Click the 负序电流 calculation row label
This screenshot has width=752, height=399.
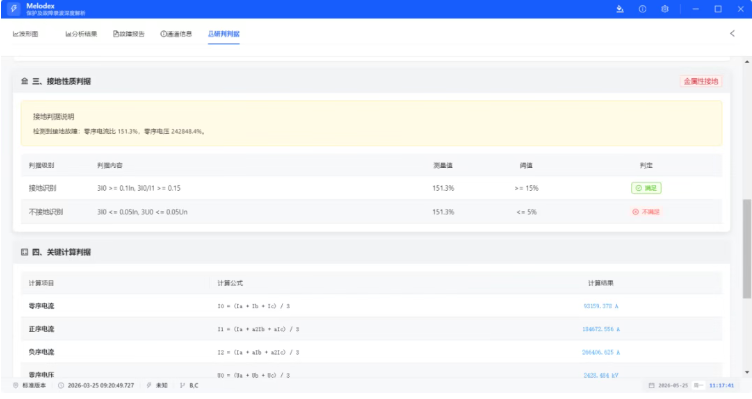pyautogui.click(x=41, y=352)
